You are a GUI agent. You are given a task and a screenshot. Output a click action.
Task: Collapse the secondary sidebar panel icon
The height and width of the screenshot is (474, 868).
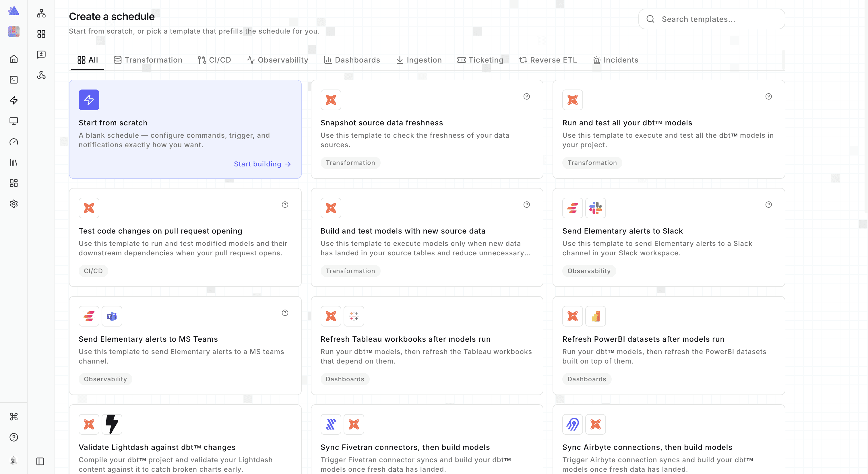40,461
